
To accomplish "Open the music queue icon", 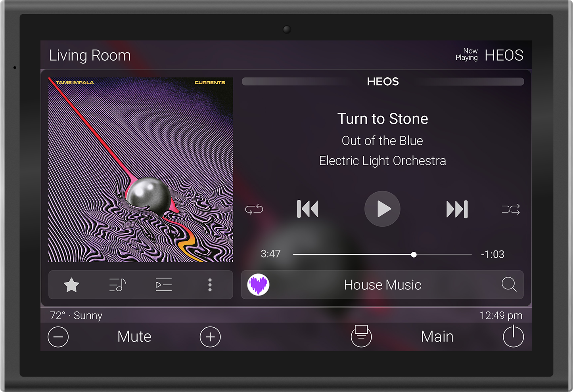I will 117,285.
